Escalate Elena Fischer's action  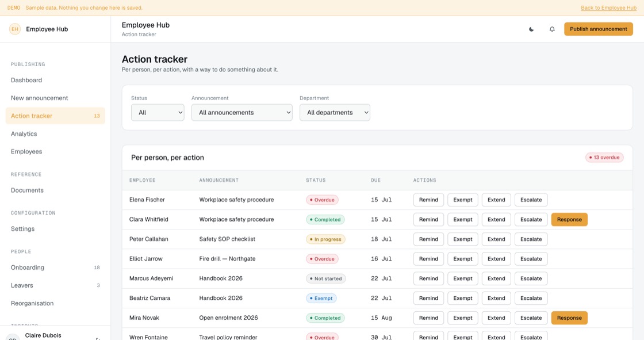531,200
